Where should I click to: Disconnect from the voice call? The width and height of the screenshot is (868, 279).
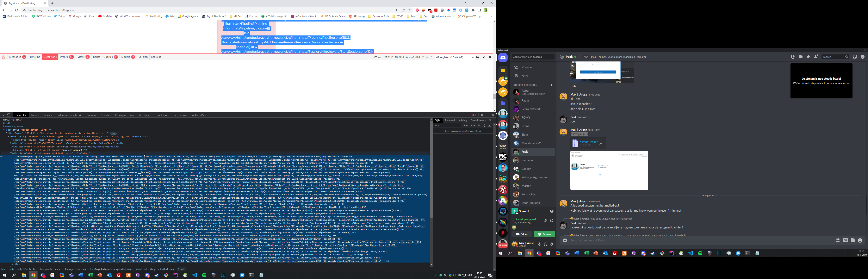pos(552,221)
